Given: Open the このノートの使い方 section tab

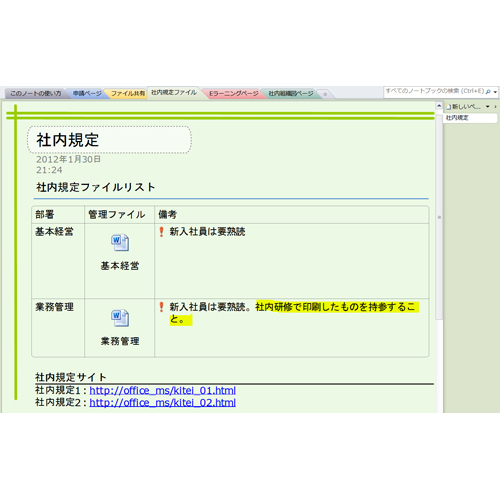Looking at the screenshot, I should click(36, 93).
